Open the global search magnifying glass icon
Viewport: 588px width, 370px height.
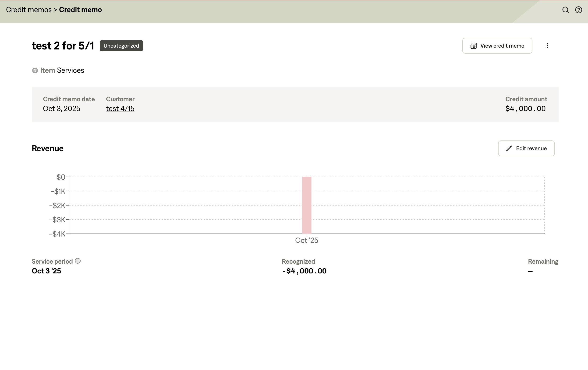click(566, 10)
